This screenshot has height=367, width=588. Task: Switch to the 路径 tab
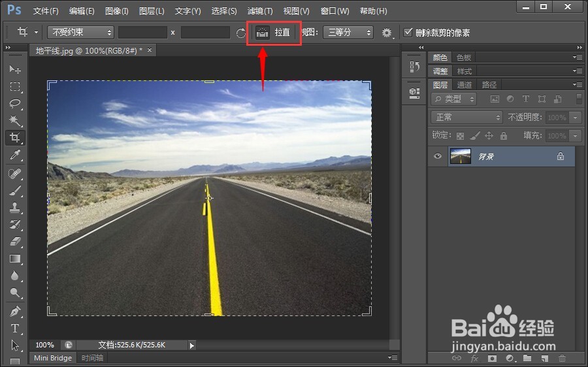pyautogui.click(x=489, y=85)
